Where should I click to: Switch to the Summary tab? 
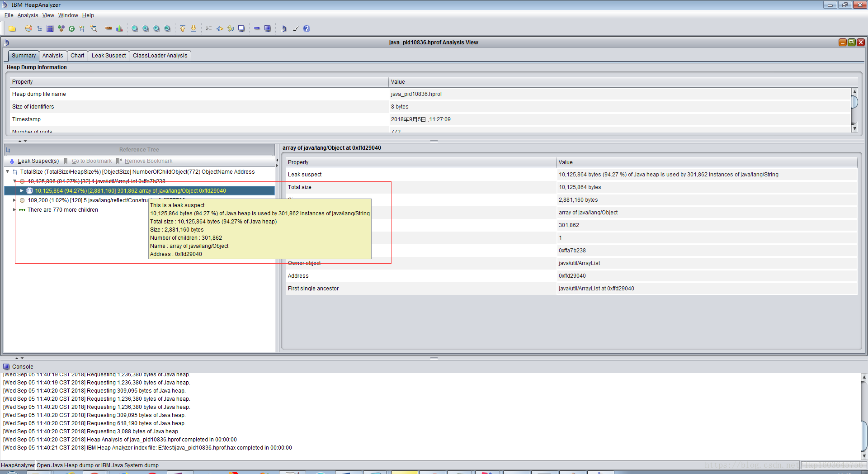click(x=24, y=56)
